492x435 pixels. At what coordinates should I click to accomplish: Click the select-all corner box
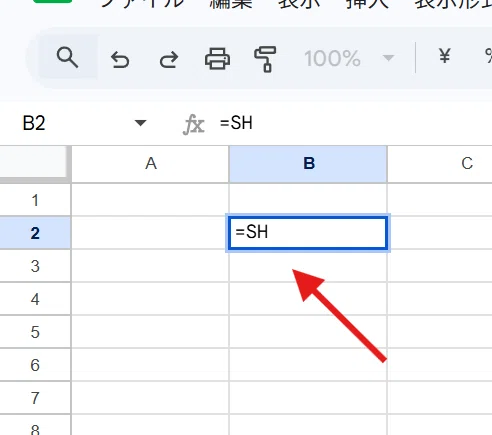click(x=35, y=164)
